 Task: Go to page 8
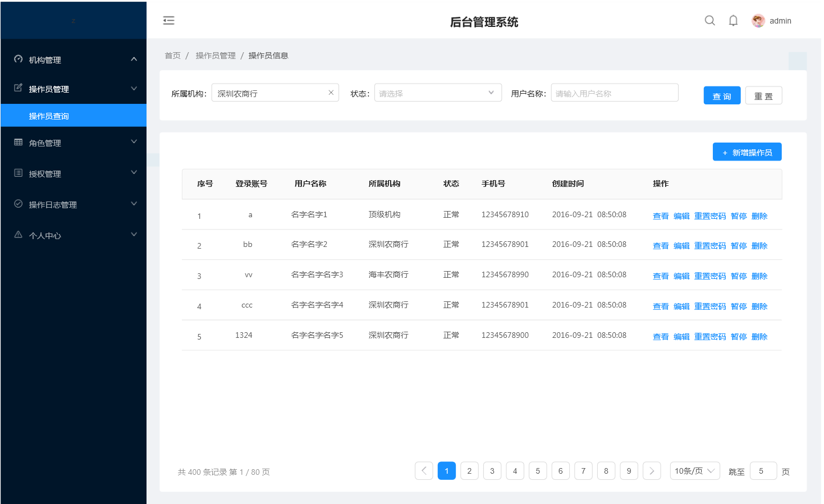(606, 471)
